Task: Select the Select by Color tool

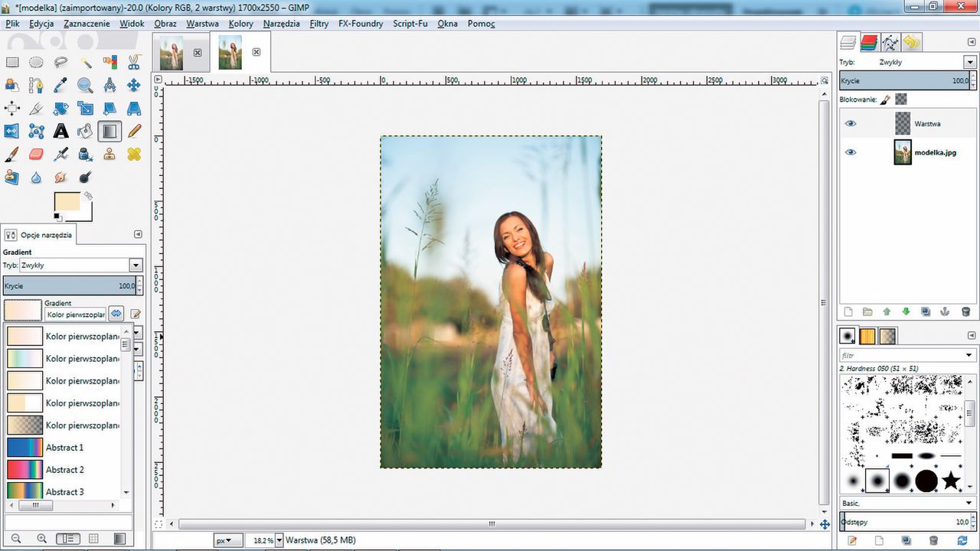Action: point(109,62)
